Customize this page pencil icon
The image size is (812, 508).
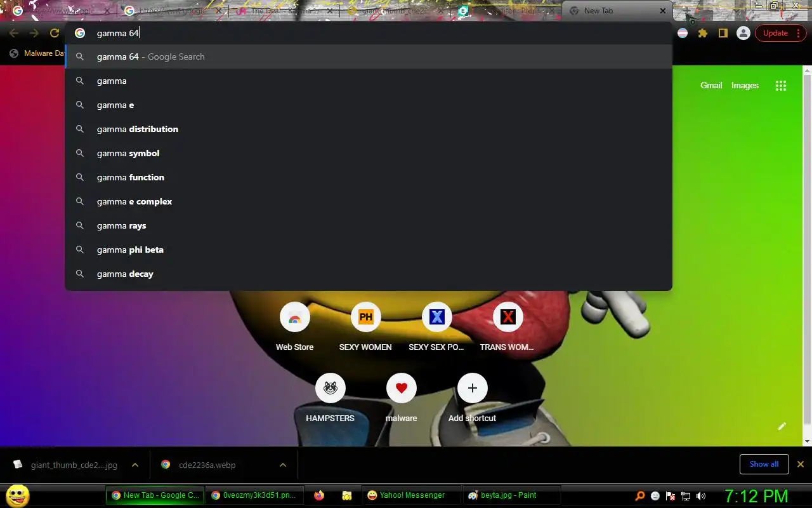[782, 426]
